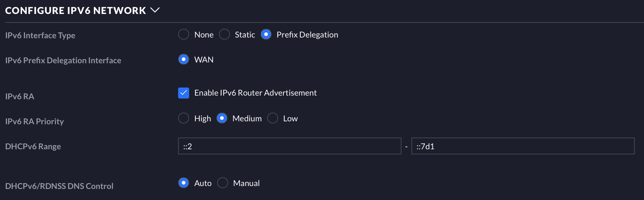Screen dimensions: 644x200
Task: Choose Medium RA priority radio
Action: [x=222, y=118]
